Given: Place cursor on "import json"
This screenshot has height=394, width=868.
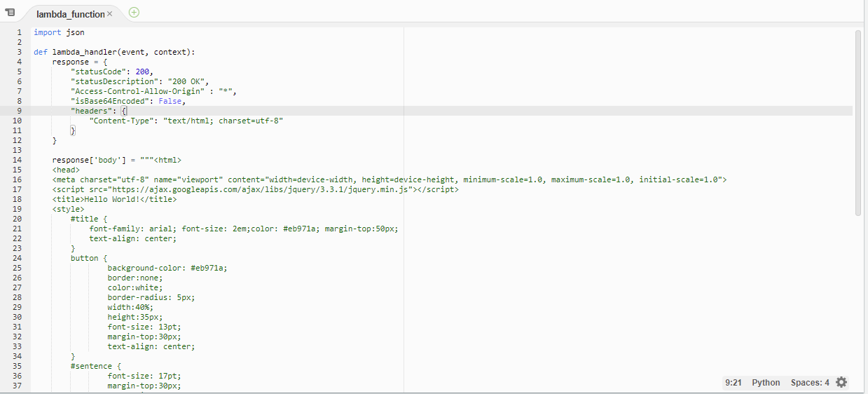Looking at the screenshot, I should 59,32.
